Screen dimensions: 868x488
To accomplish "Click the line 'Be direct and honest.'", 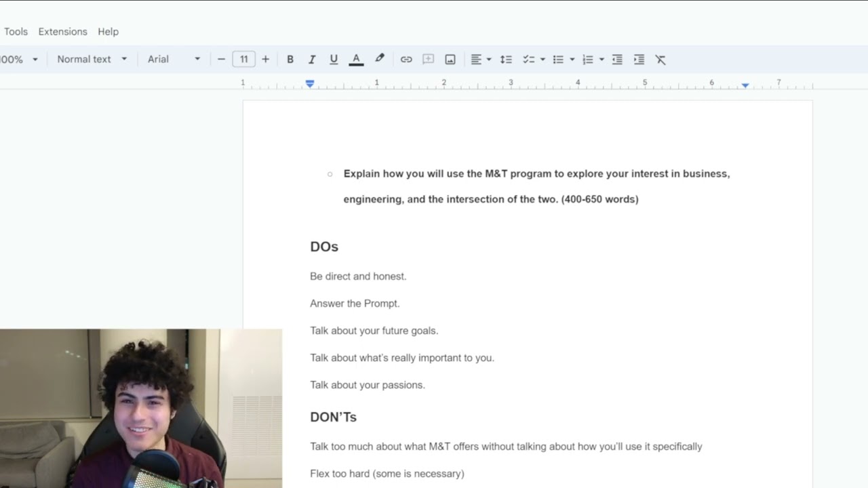I will point(358,277).
